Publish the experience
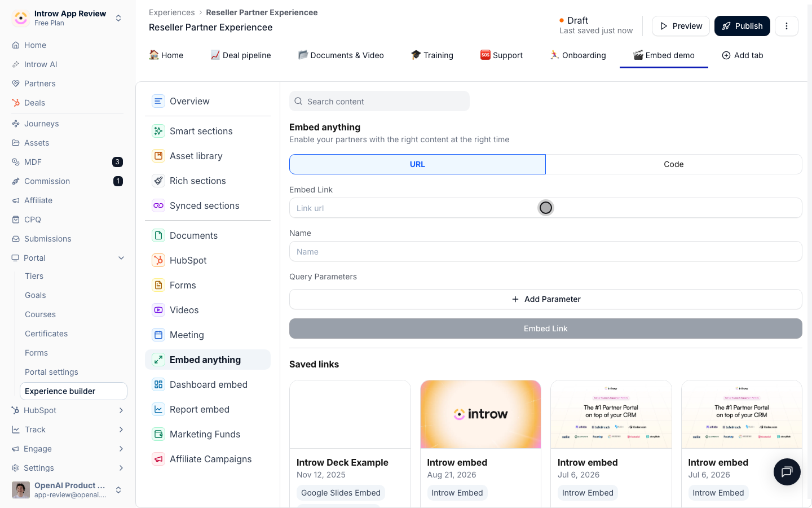The image size is (812, 508). 742,26
